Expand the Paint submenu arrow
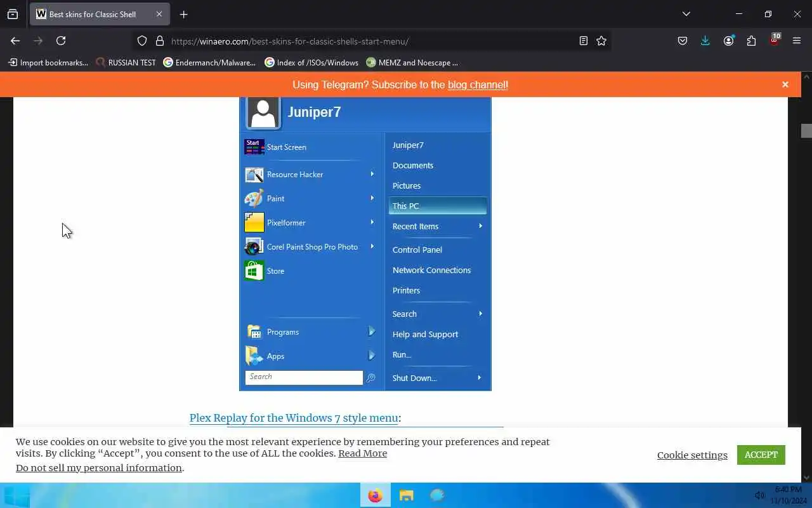The height and width of the screenshot is (508, 812). coord(372,198)
